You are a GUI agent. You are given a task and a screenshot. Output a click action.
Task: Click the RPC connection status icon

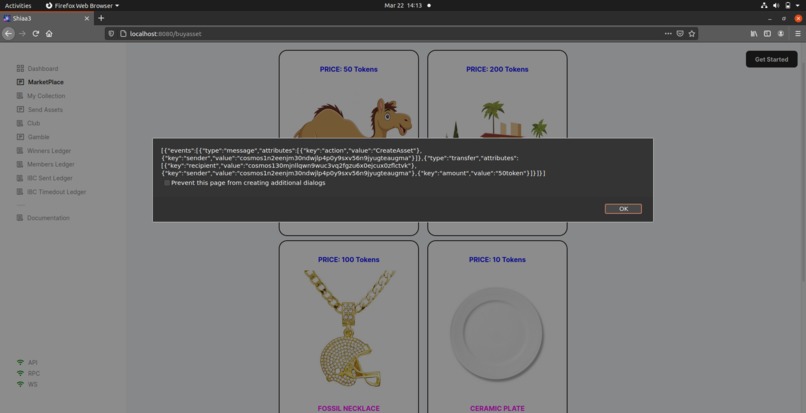click(x=20, y=373)
